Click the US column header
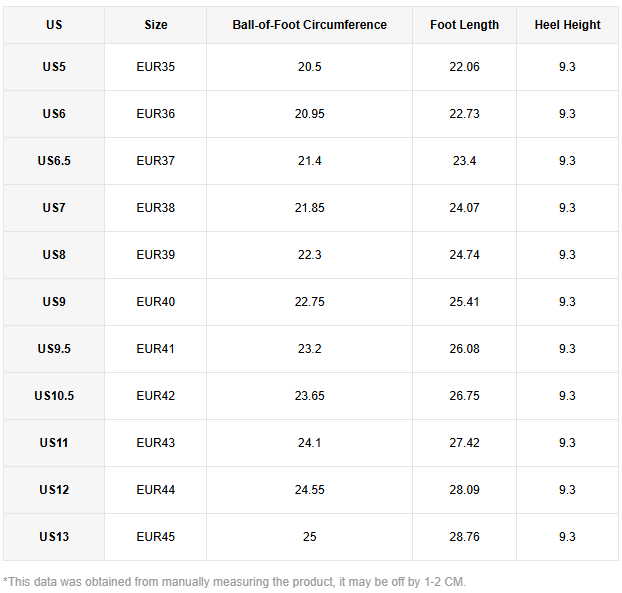 tap(54, 25)
